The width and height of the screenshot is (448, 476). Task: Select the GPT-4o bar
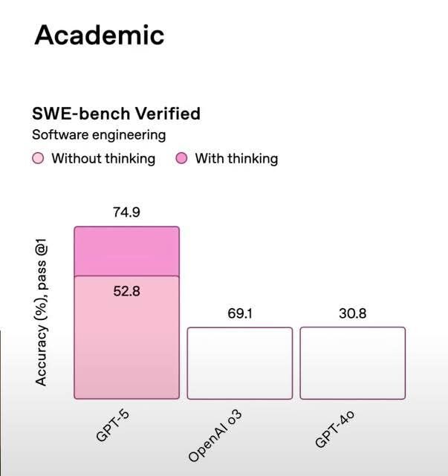click(353, 363)
